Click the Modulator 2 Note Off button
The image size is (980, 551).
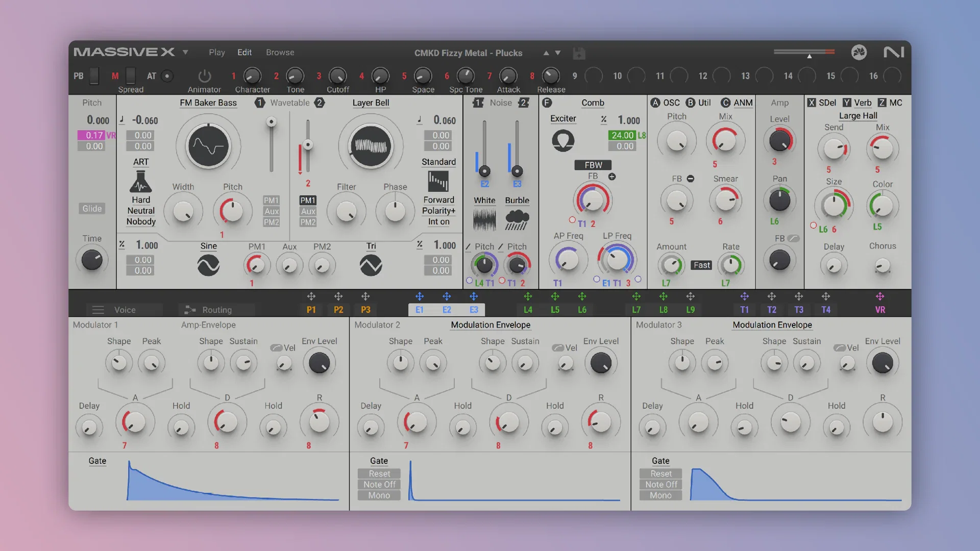click(379, 485)
